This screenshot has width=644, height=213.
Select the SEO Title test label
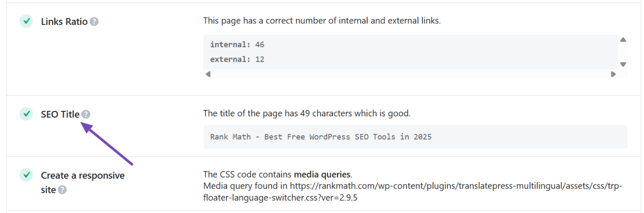[60, 115]
